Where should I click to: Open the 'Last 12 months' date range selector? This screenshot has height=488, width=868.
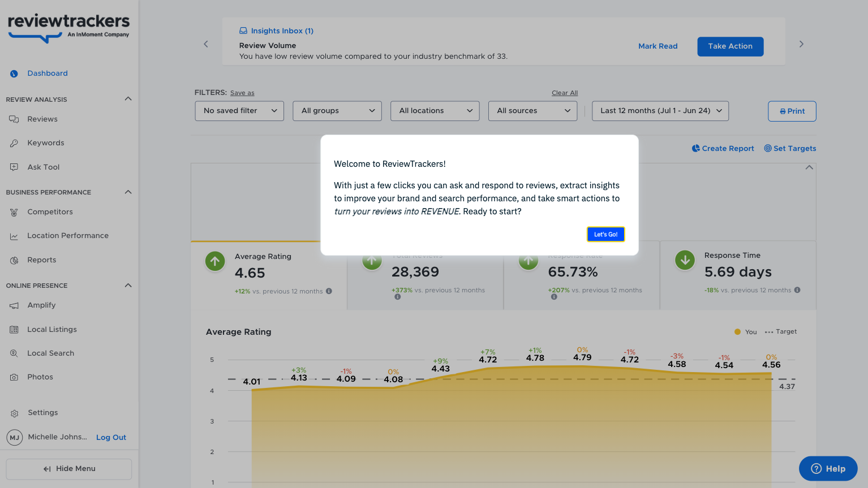660,110
